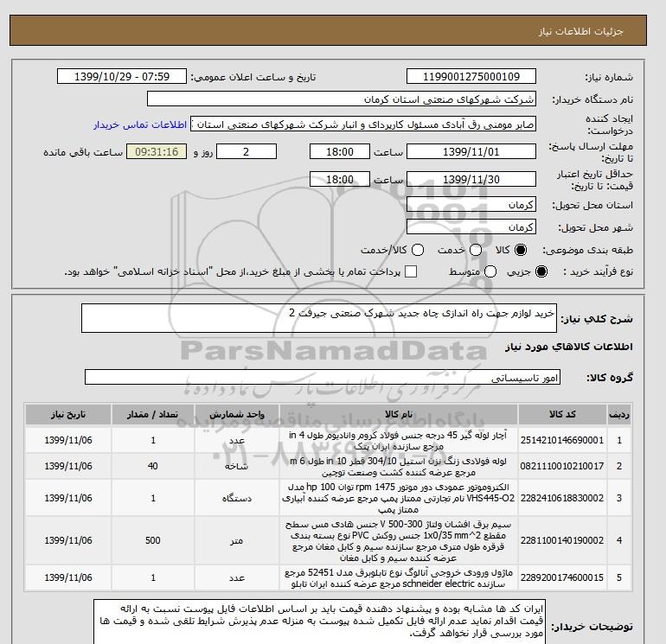The width and height of the screenshot is (666, 644).
Task: Click the goods group field امور تاسیساتی
Action: point(323,378)
